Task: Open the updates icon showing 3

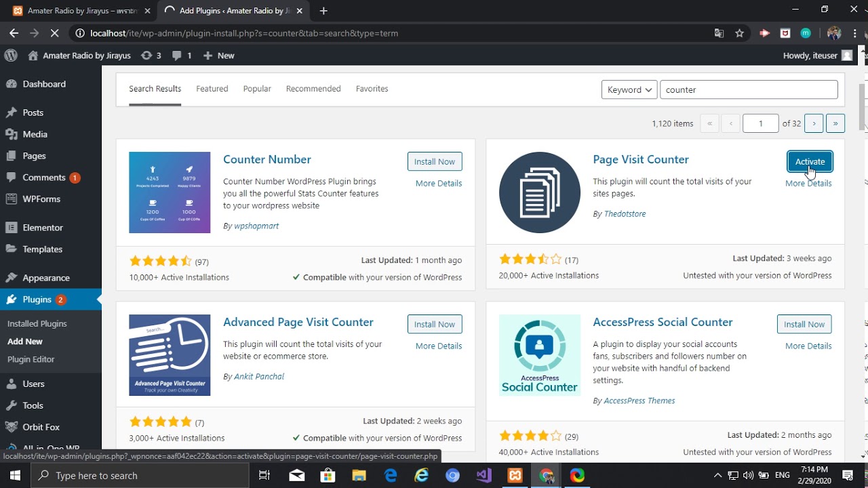Action: coord(151,56)
